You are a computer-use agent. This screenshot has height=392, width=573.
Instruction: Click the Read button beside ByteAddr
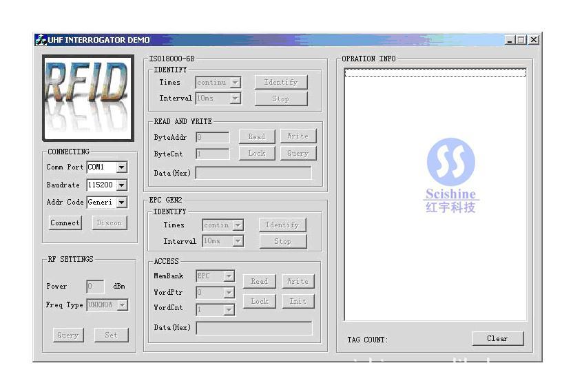pyautogui.click(x=256, y=136)
